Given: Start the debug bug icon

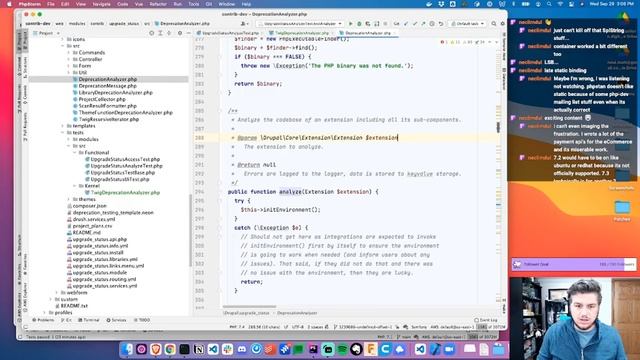Looking at the screenshot, I should click(x=359, y=24).
